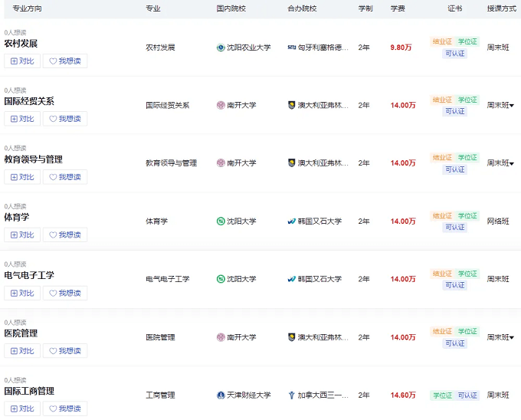Click 南开大学 logo in 教育领导与管理 row
The height and width of the screenshot is (420, 521).
click(x=221, y=162)
